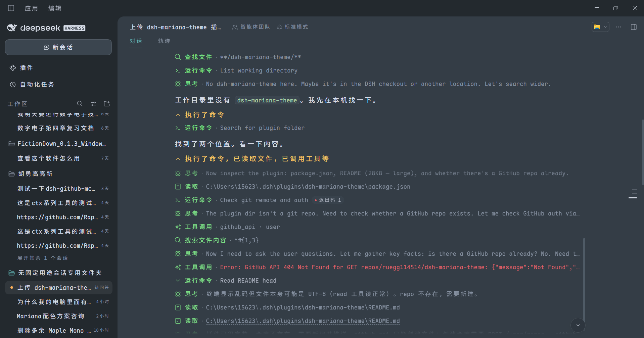Expand remaining sessions via 展开其余 1 个会话
Screen dimensions: 644x338
42,258
